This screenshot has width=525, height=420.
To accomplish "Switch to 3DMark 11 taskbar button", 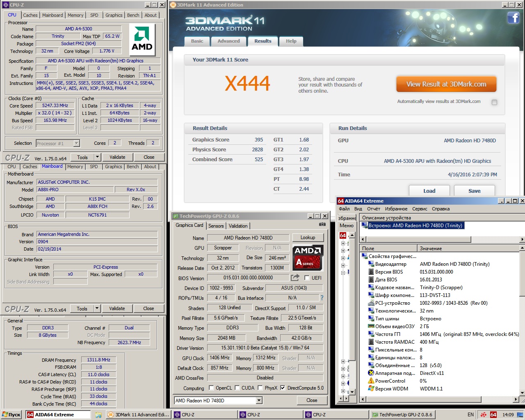I will [x=138, y=415].
